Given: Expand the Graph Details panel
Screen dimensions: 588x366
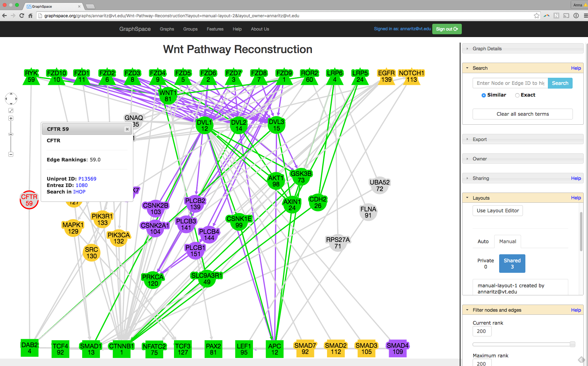Looking at the screenshot, I should pos(487,49).
